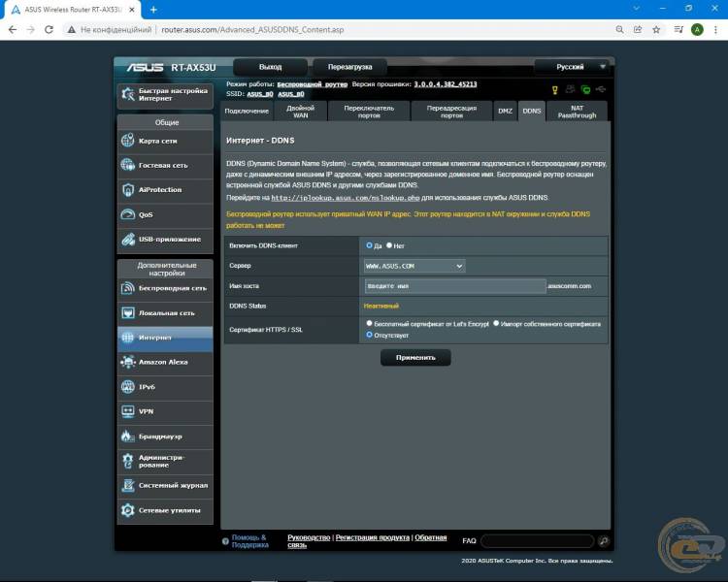Open the browser zoom magnifier icon
Screen dimensions: 728x582
point(620,30)
